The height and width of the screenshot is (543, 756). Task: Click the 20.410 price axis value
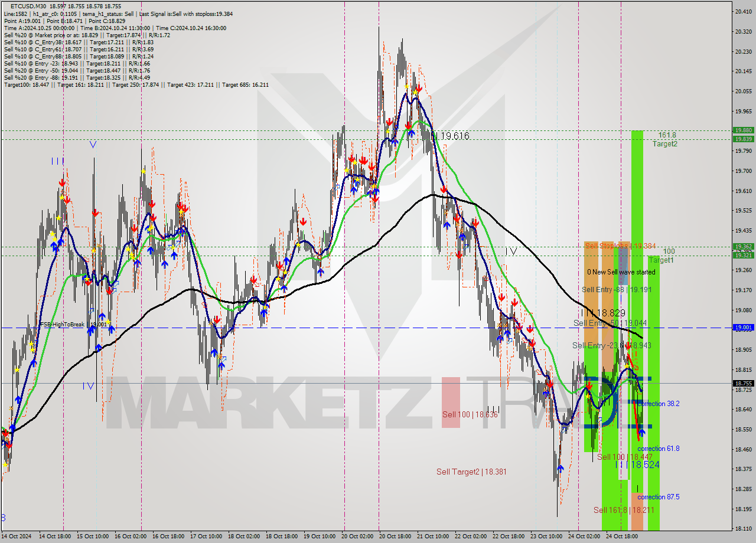point(743,12)
